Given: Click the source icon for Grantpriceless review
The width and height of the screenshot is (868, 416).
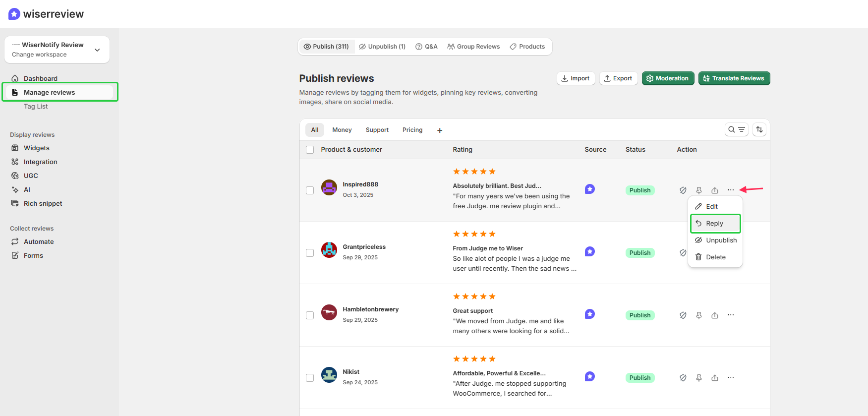Looking at the screenshot, I should 590,251.
